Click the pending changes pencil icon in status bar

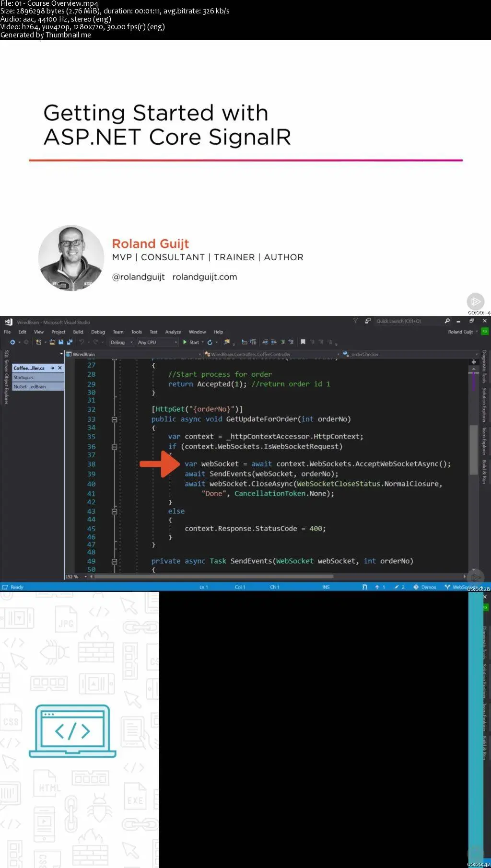pos(397,587)
